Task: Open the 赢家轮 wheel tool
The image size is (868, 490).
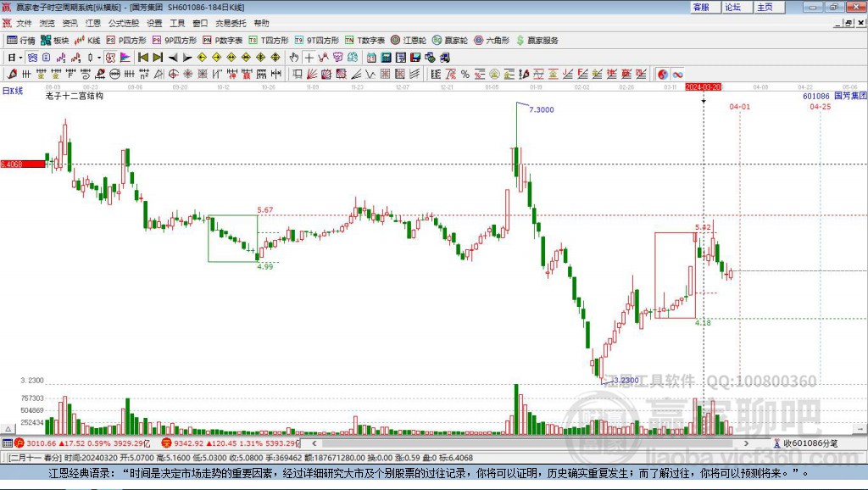Action: [x=450, y=41]
